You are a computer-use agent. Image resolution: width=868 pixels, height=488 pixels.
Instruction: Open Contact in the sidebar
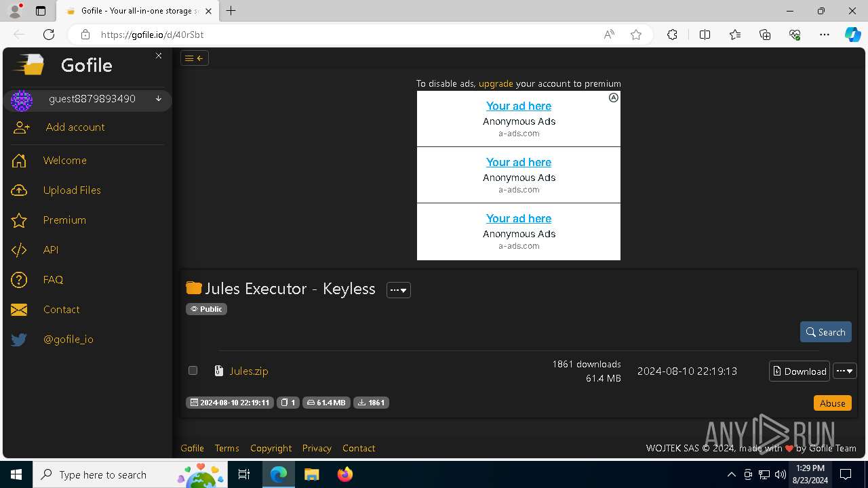pos(61,310)
